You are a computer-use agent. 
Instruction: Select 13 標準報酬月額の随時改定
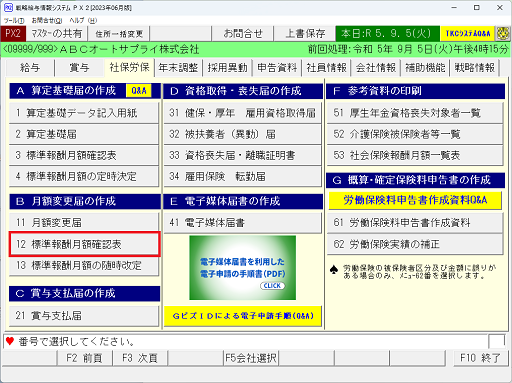coord(84,266)
